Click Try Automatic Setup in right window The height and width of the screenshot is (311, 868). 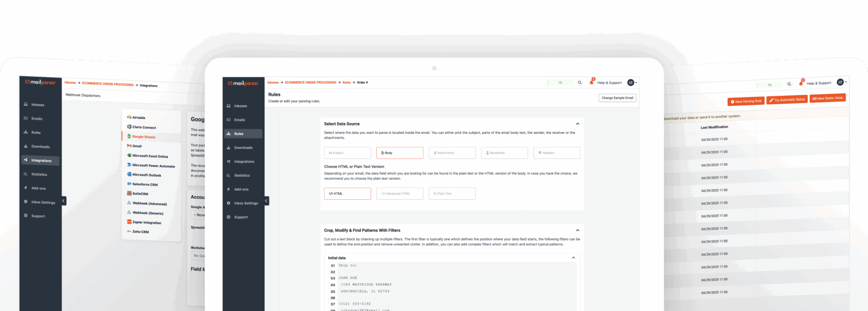coord(787,100)
